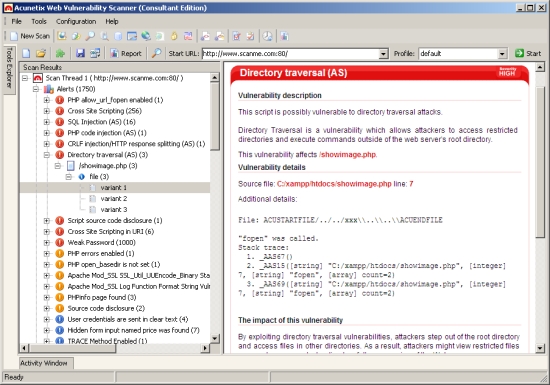Expand the Cross Site Scripting (256) node
This screenshot has height=385, width=550.
click(46, 111)
